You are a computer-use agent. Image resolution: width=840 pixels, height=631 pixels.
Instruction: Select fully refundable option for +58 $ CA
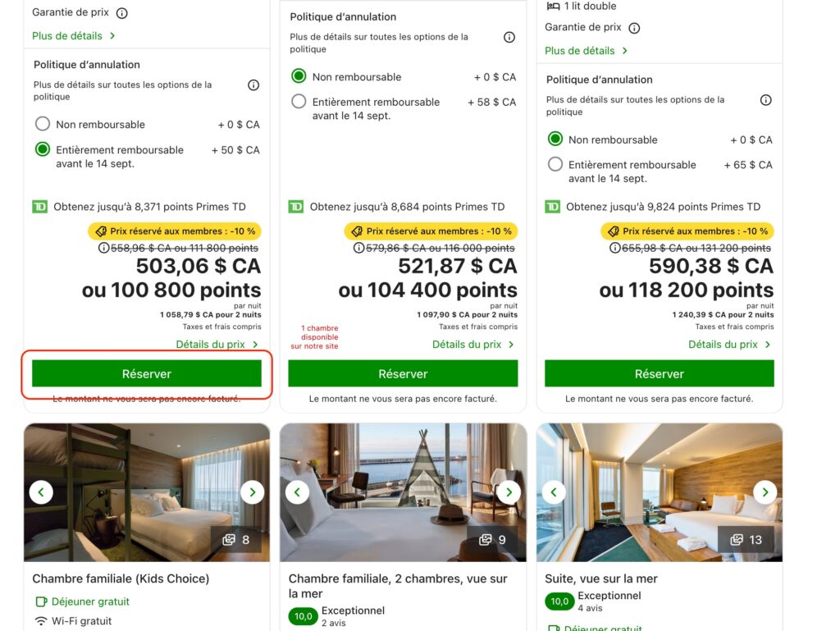299,103
